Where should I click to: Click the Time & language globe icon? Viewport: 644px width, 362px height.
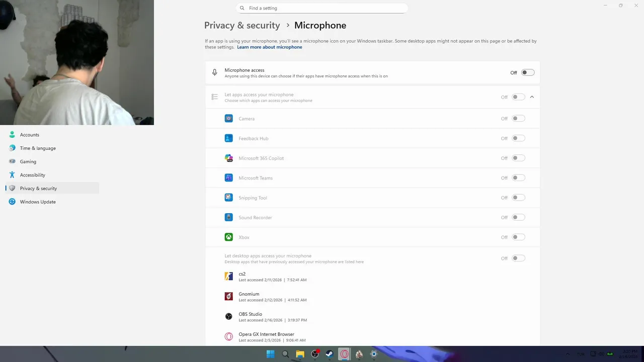12,148
